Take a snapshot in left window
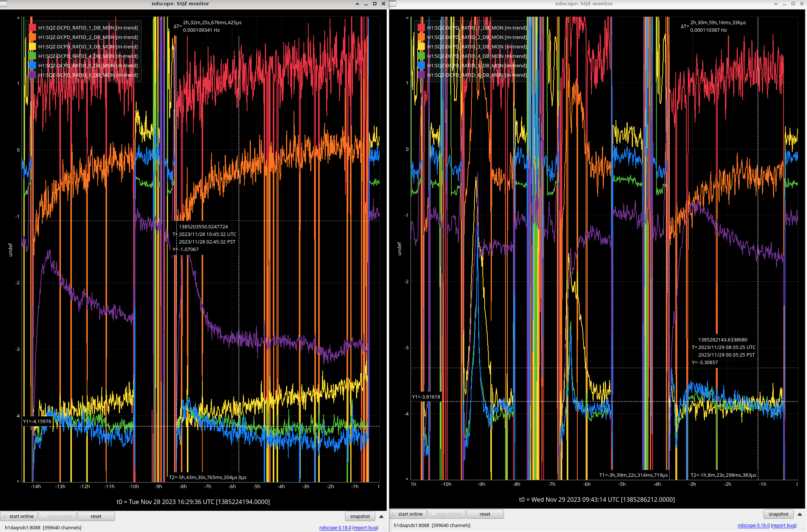This screenshot has height=532, width=807. click(x=360, y=516)
